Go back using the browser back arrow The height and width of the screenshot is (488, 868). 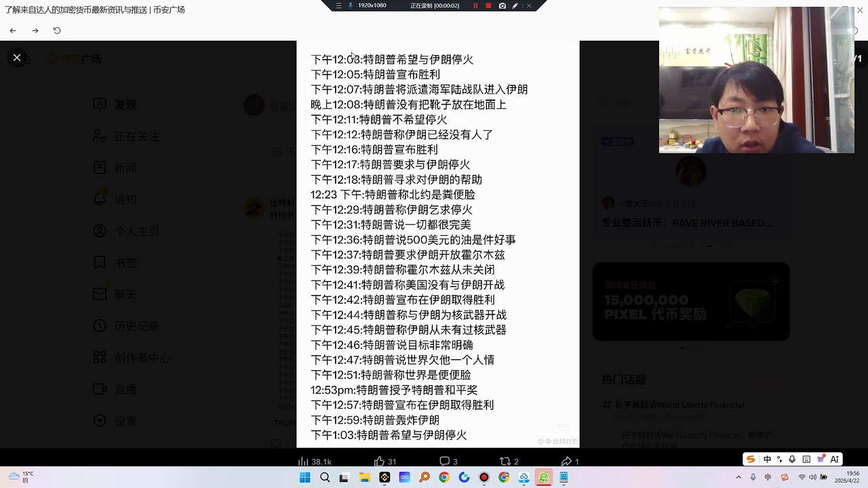pyautogui.click(x=13, y=30)
